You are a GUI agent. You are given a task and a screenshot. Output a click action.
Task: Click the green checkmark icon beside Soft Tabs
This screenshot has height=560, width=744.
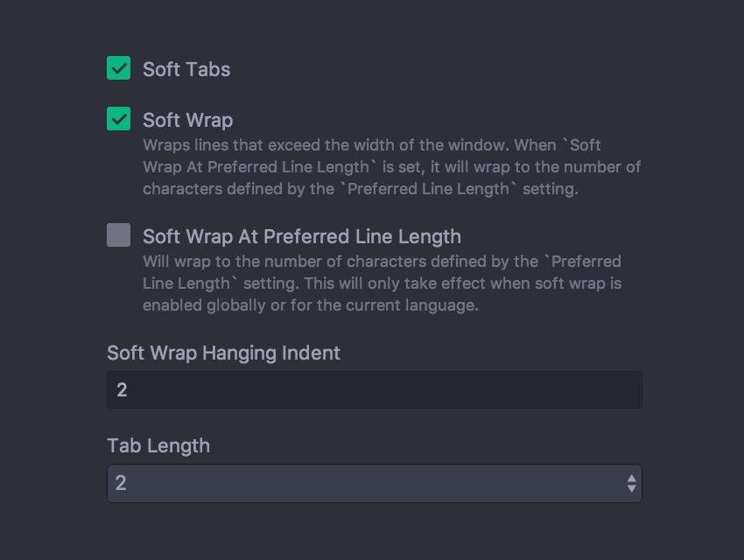(x=119, y=68)
